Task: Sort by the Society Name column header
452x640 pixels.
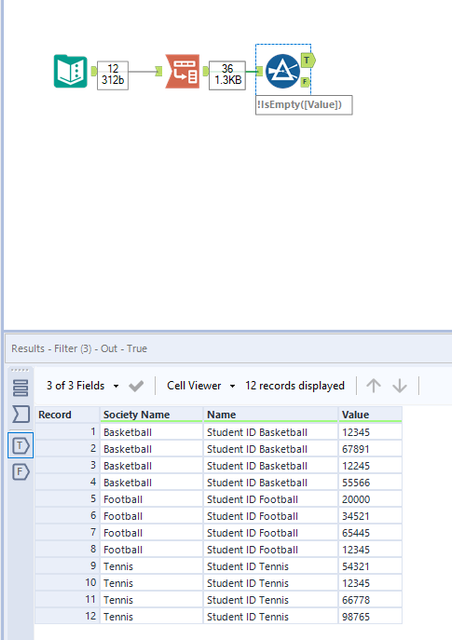Action: (x=151, y=414)
